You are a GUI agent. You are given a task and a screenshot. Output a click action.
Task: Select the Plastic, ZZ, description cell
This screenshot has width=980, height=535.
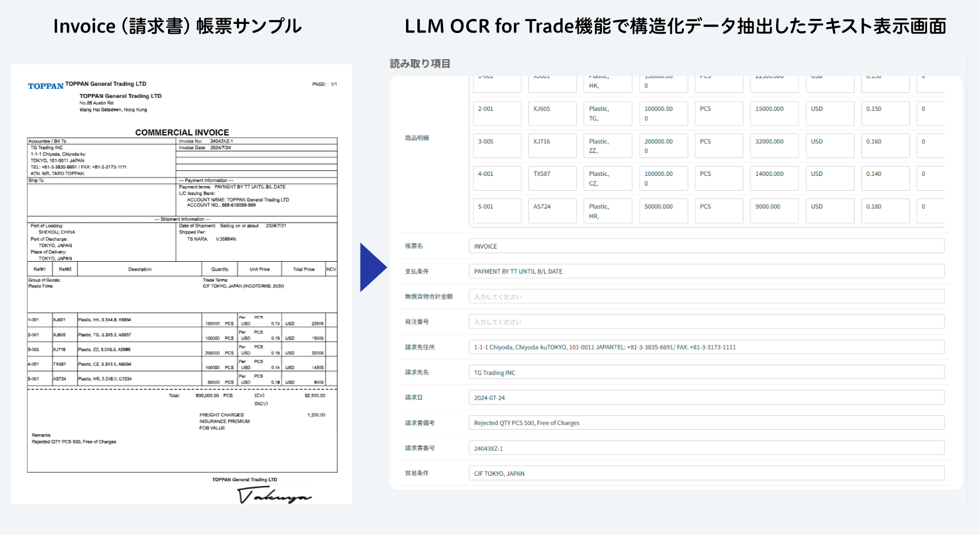coord(608,145)
